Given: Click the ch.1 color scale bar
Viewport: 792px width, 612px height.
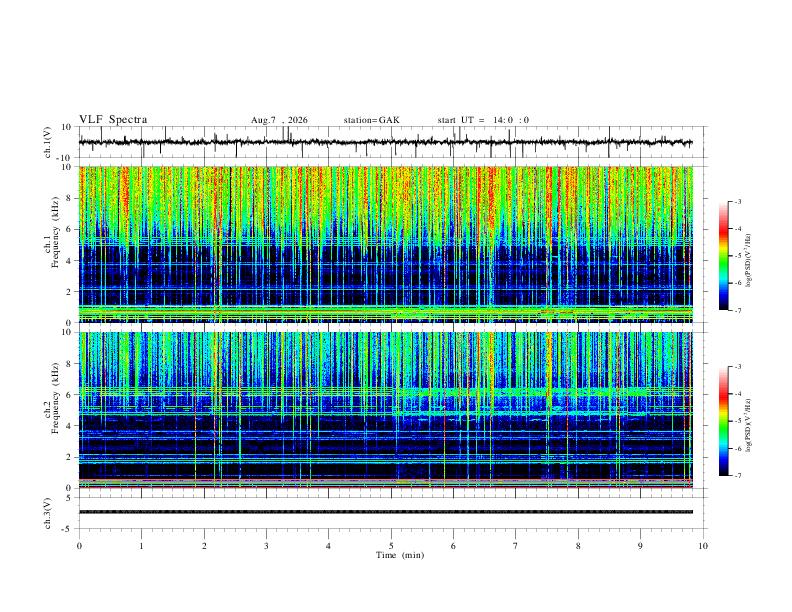Looking at the screenshot, I should pyautogui.click(x=723, y=256).
